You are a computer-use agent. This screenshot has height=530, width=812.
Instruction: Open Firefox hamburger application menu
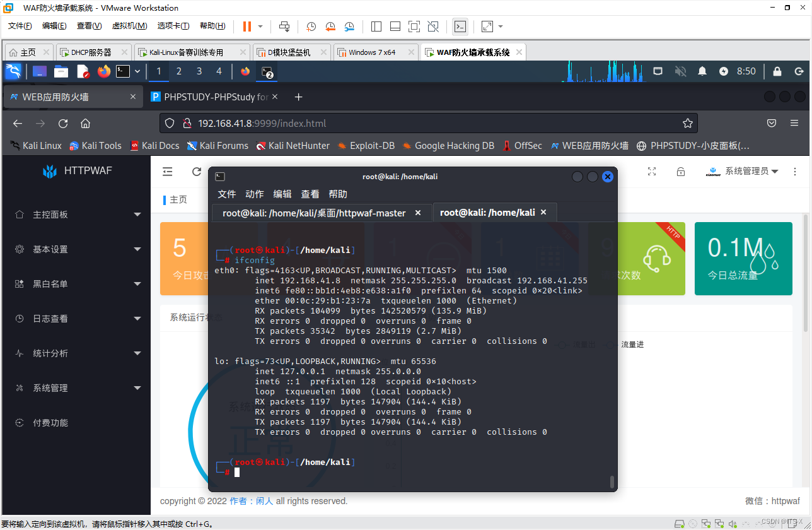tap(794, 123)
